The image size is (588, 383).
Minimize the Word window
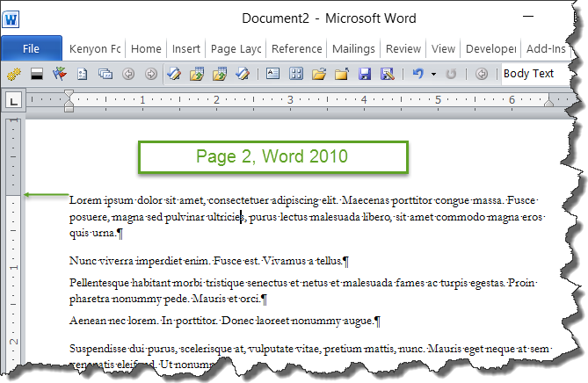[x=528, y=17]
